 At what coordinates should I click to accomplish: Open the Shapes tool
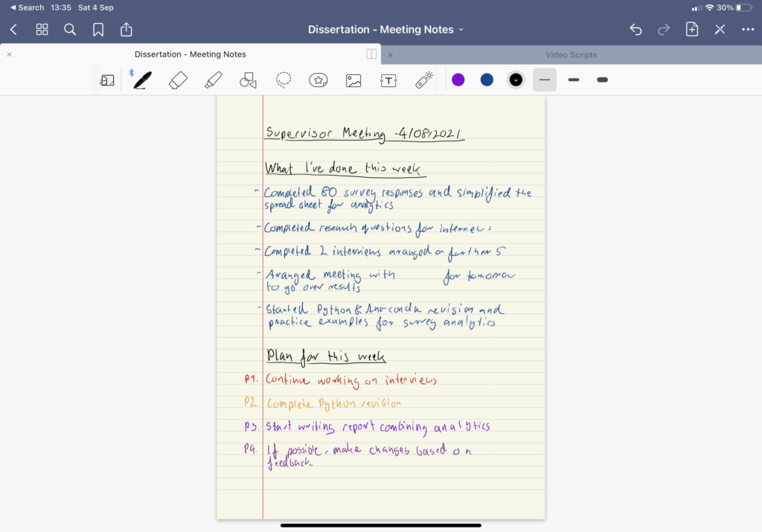click(x=248, y=80)
